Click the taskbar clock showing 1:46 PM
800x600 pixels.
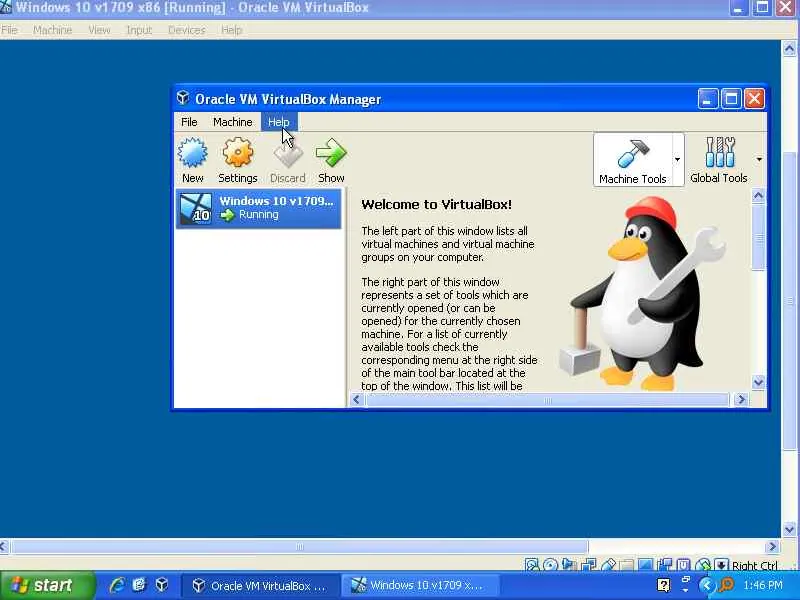(x=763, y=585)
